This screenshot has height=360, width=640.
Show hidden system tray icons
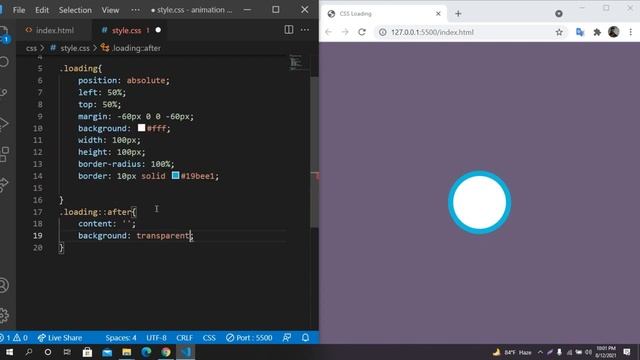coord(540,352)
